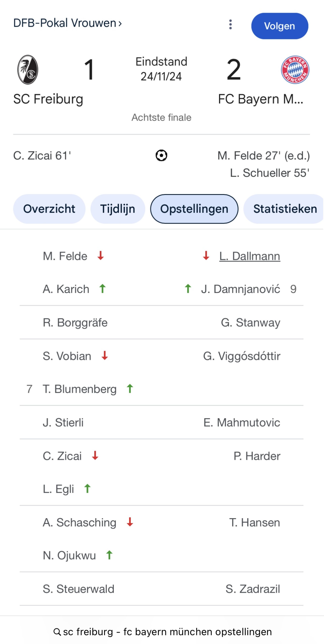
Task: Tap green substitution arrow beside A. Karich
Action: [102, 289]
